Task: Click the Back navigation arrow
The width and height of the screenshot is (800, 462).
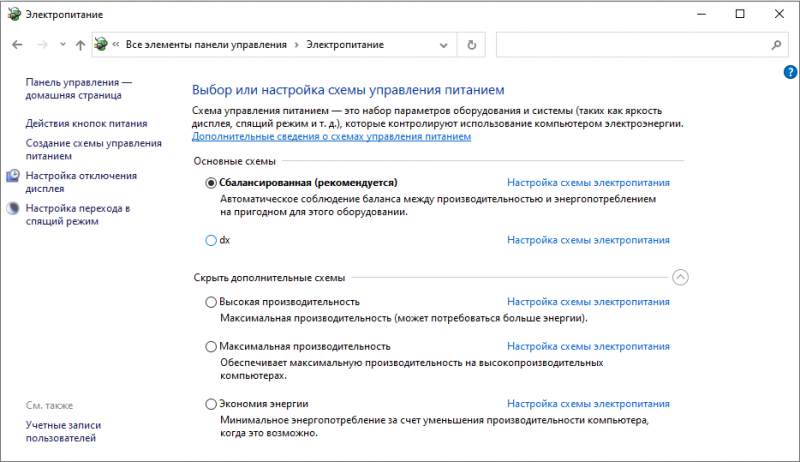Action: point(17,45)
